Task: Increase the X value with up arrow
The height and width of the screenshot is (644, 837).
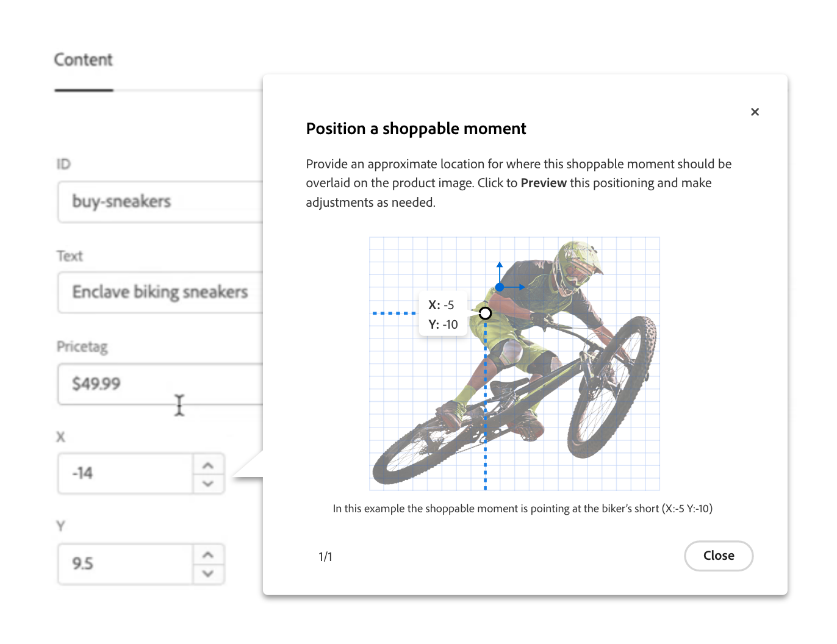Action: (208, 465)
